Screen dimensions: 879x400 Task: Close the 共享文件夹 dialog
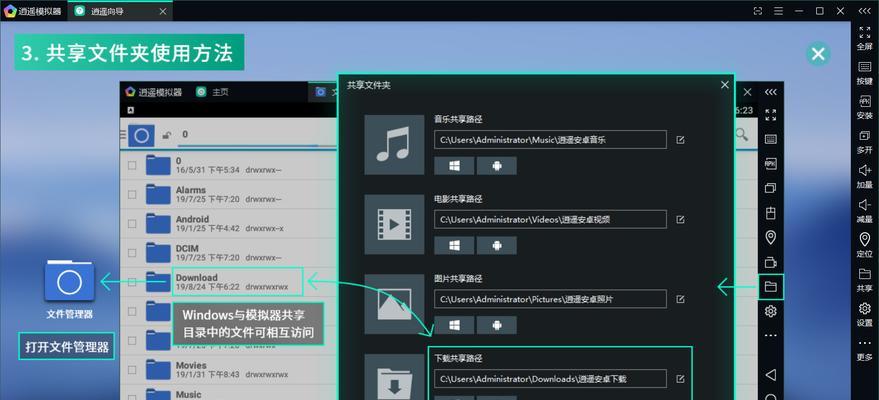(x=725, y=85)
